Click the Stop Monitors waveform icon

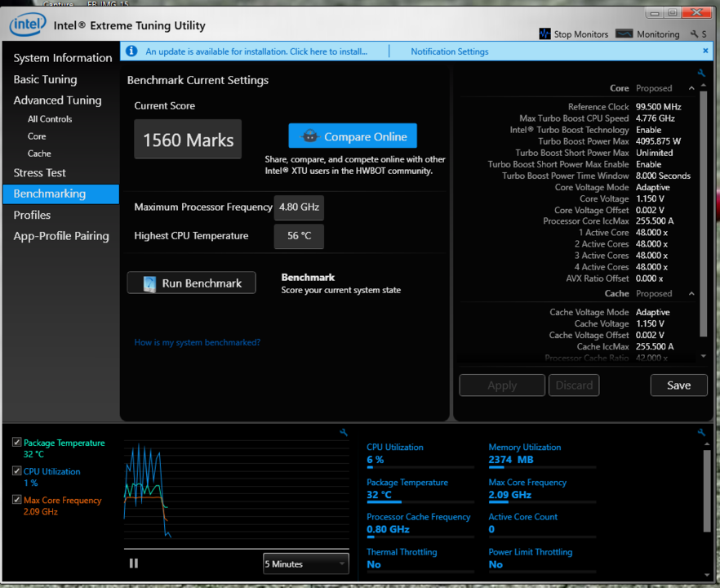[x=544, y=34]
